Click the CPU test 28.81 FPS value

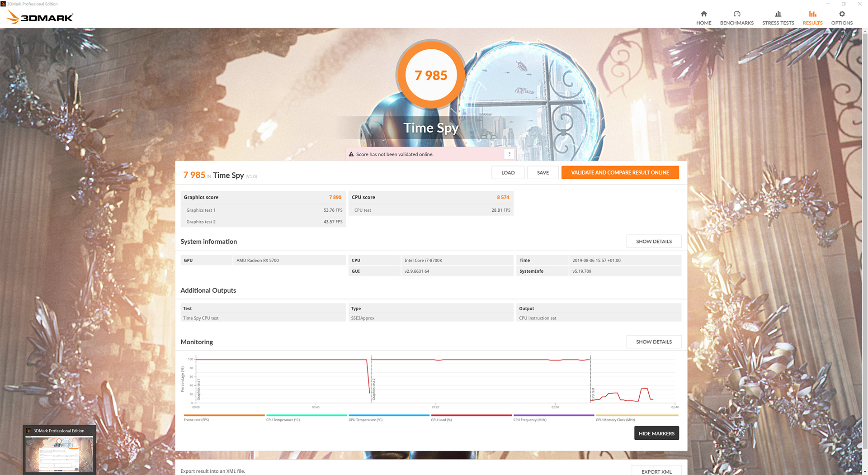coord(501,210)
